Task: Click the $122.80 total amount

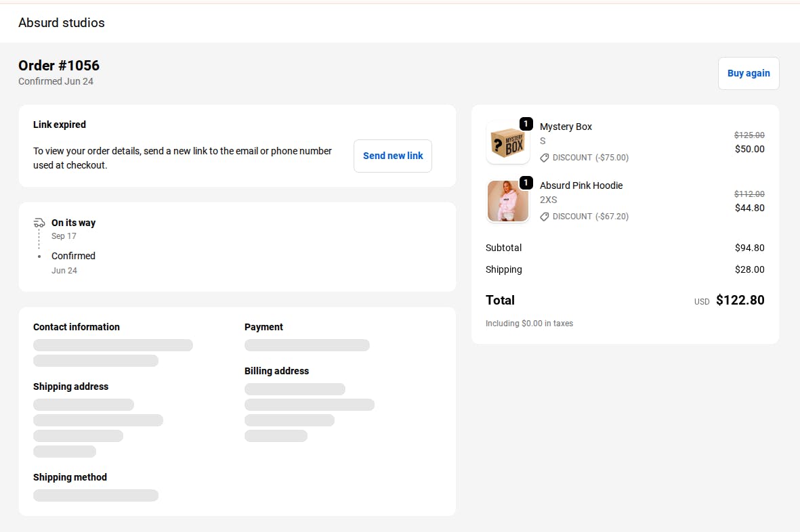Action: tap(740, 301)
